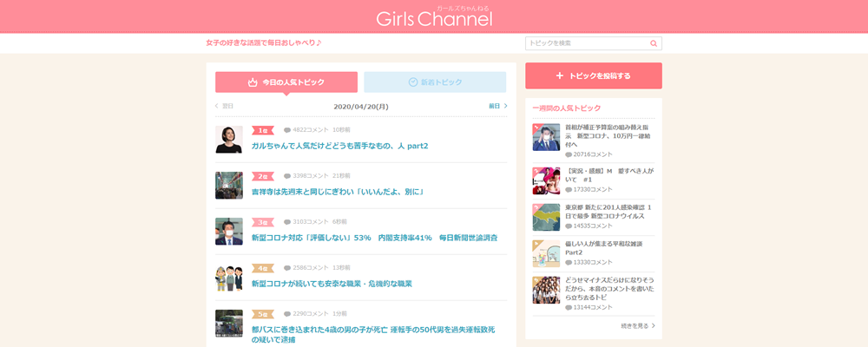Screen dimensions: 868x347
Task: Click the clock icon in 新着トピック tab
Action: [412, 82]
